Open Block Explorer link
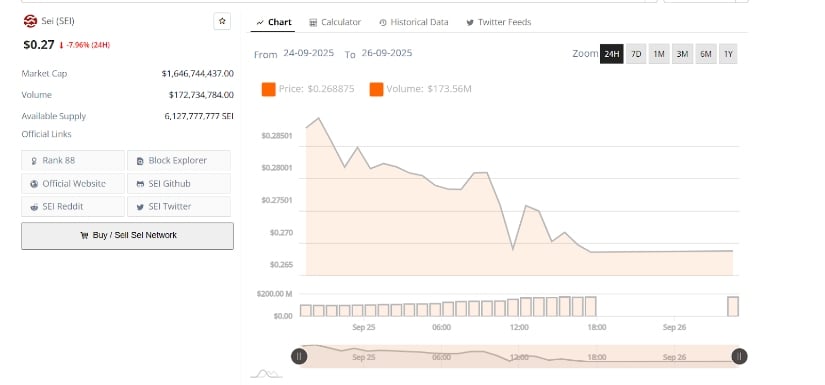 tap(179, 160)
